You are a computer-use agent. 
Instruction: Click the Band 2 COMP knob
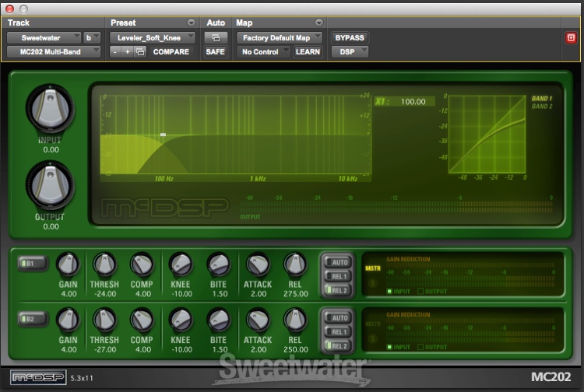coord(142,320)
